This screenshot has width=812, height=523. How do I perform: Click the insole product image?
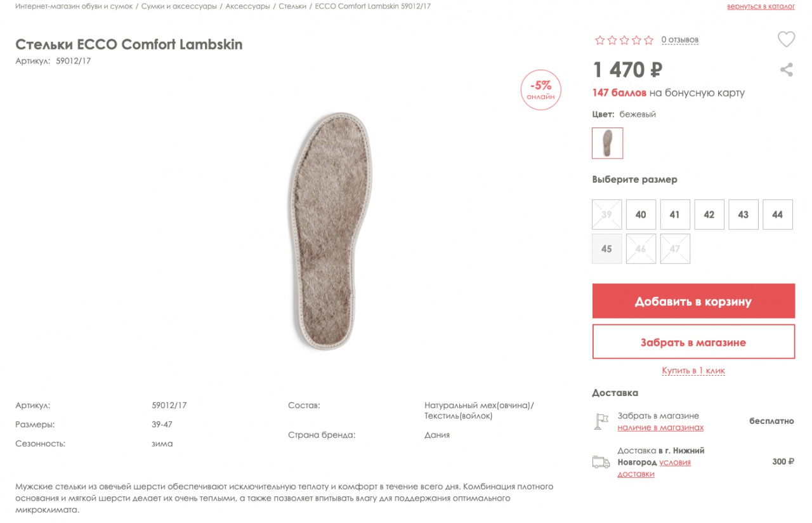pyautogui.click(x=332, y=232)
